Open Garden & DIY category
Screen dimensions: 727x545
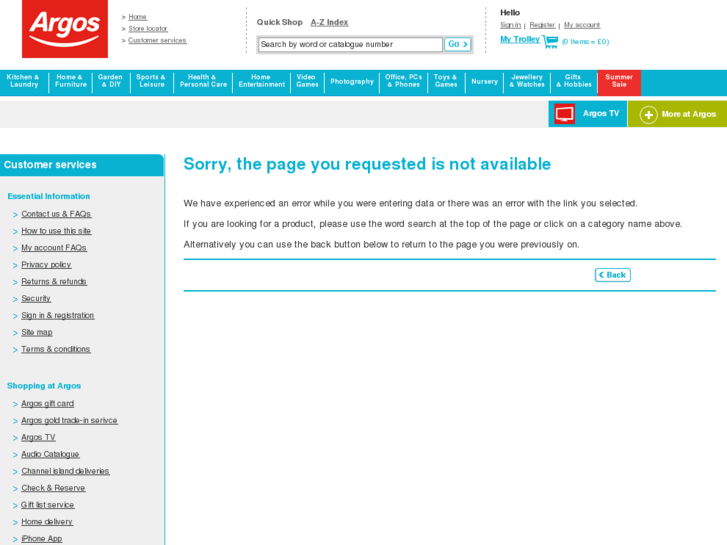pyautogui.click(x=111, y=81)
